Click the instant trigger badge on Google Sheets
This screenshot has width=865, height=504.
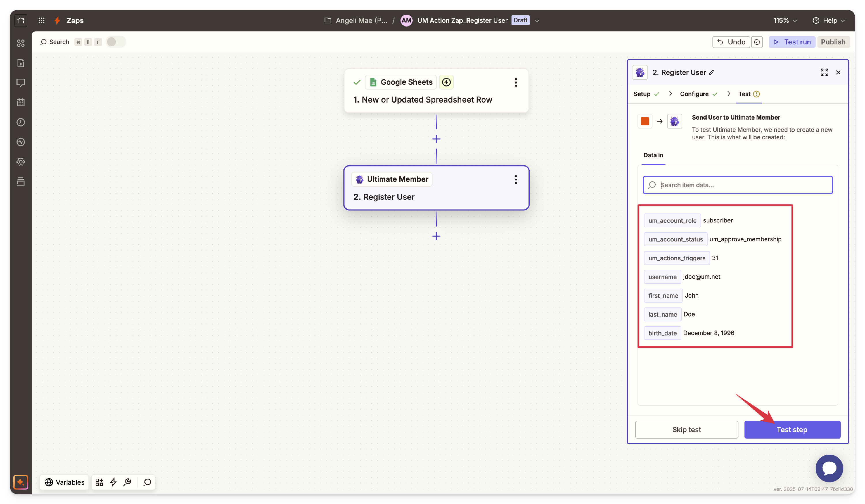coord(446,82)
